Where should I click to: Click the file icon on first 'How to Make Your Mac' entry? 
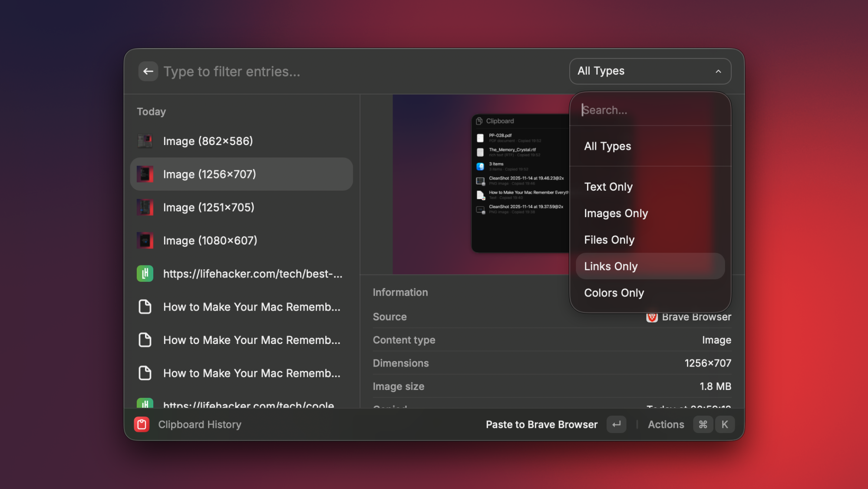click(x=145, y=307)
